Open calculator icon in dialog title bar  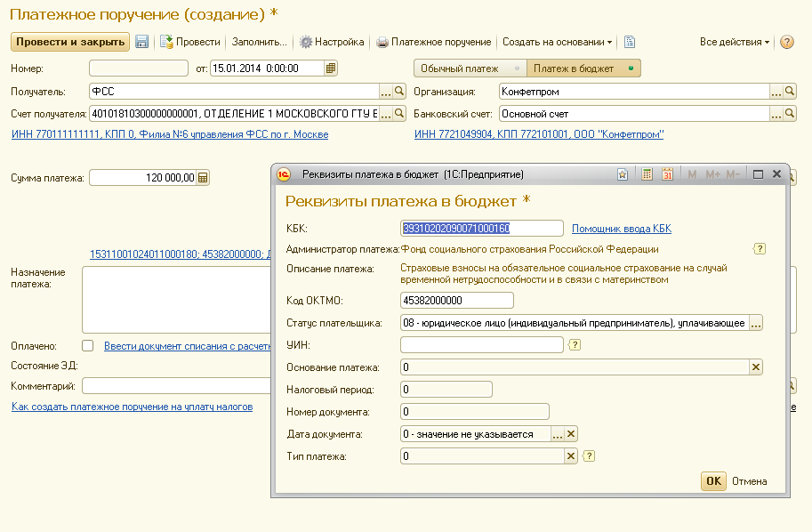click(647, 174)
